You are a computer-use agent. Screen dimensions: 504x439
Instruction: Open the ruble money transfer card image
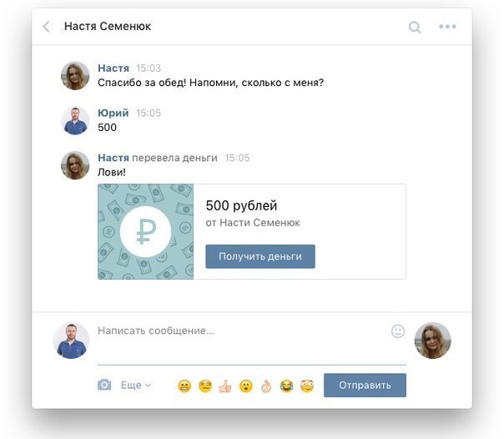(145, 231)
